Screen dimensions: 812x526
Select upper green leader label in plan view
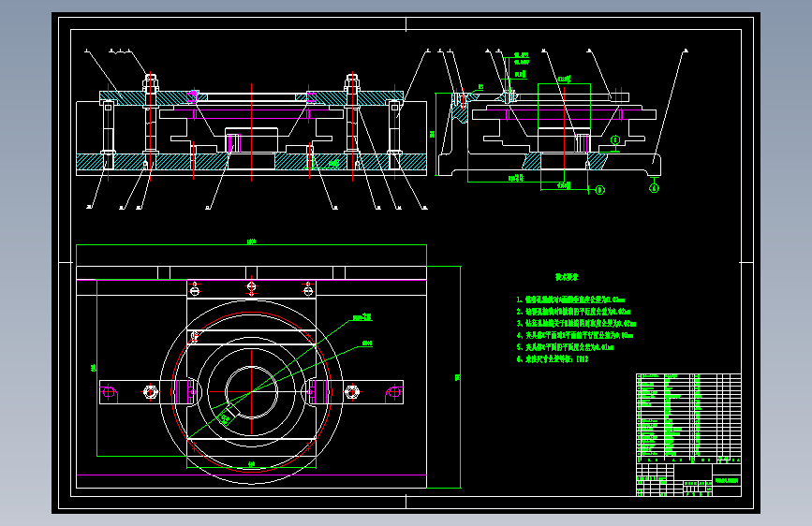click(362, 317)
